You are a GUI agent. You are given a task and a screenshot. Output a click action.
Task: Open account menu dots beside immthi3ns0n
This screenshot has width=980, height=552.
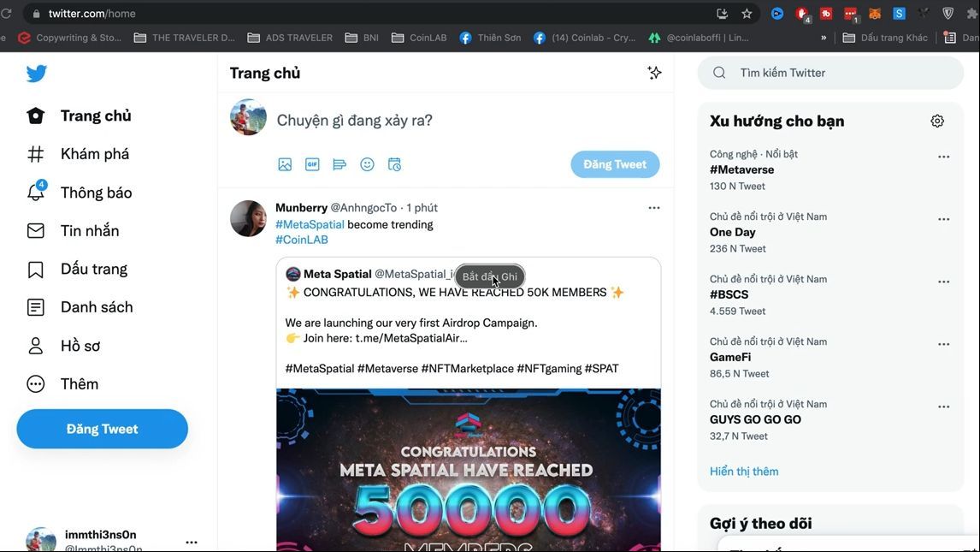point(192,542)
